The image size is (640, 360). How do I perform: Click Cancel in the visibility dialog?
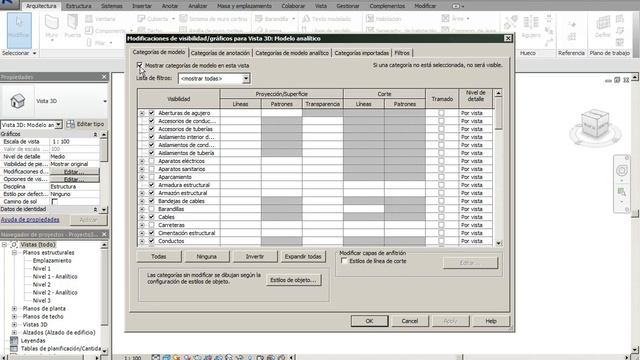click(x=410, y=321)
